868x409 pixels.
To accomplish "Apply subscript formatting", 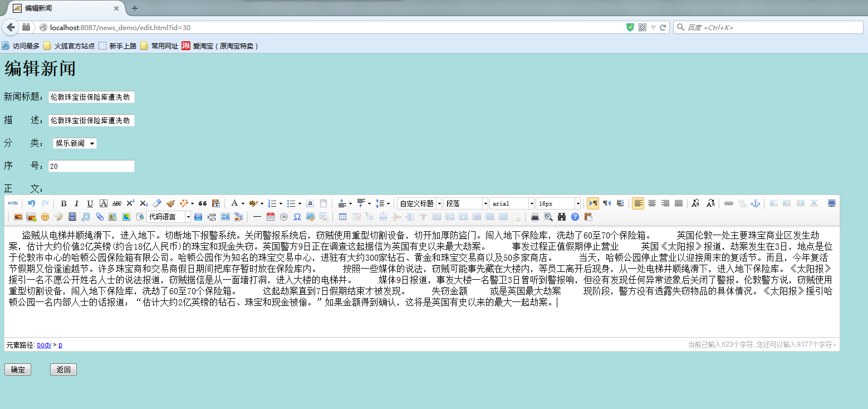I will [144, 203].
